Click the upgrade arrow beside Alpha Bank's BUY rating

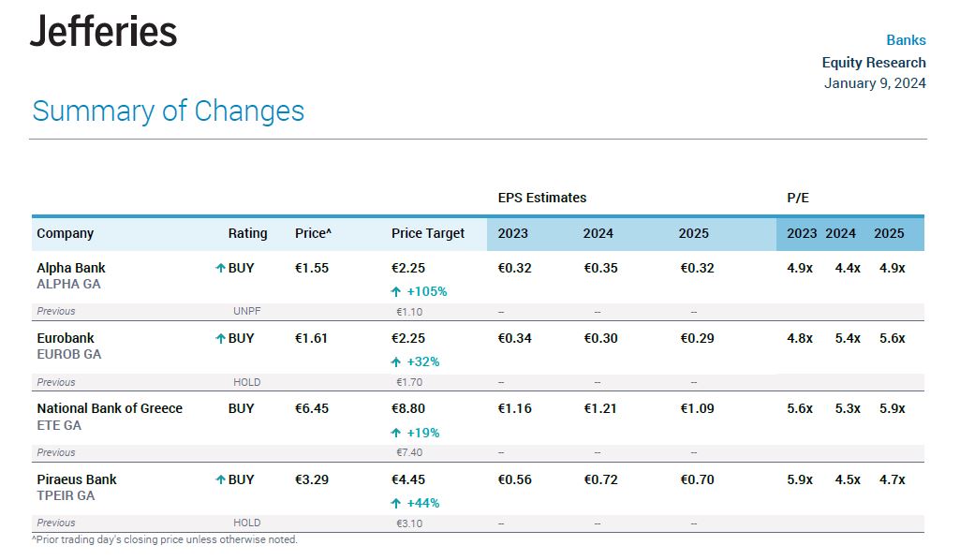click(220, 269)
